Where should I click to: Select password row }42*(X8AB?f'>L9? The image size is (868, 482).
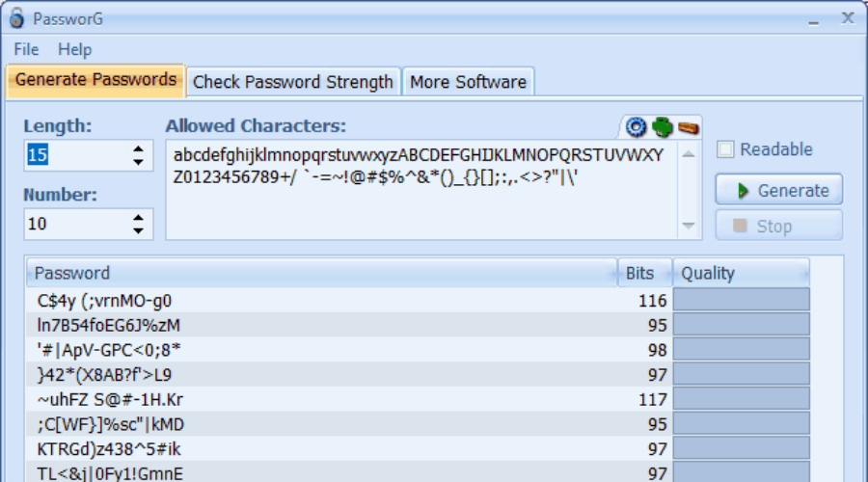pos(418,375)
